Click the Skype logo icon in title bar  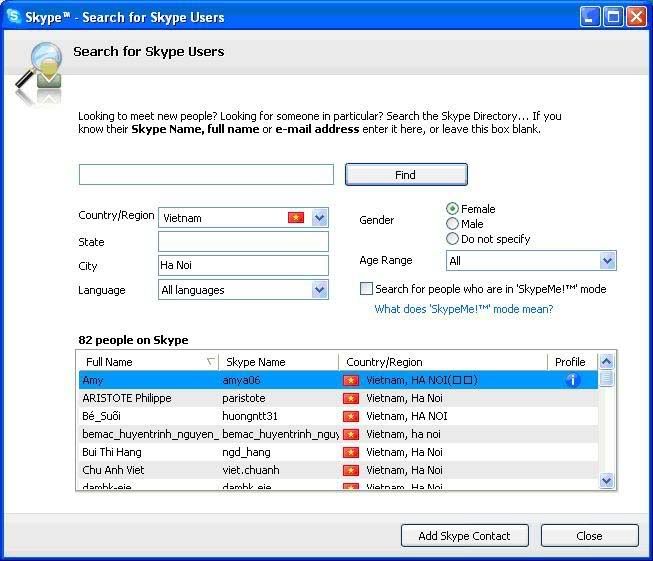(x=14, y=17)
